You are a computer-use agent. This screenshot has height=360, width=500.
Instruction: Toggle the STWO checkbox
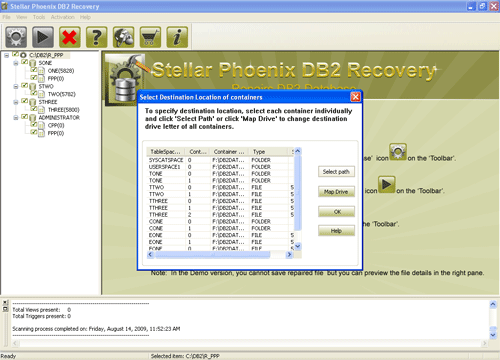point(24,85)
